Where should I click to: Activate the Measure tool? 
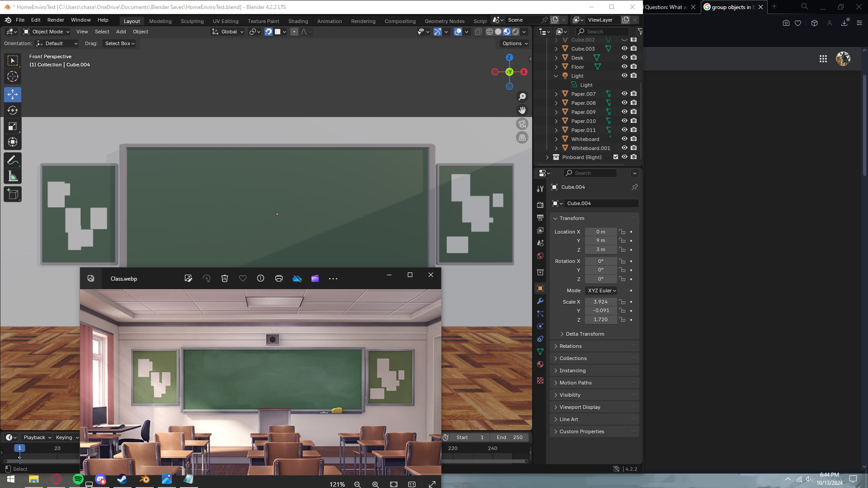[x=12, y=175]
